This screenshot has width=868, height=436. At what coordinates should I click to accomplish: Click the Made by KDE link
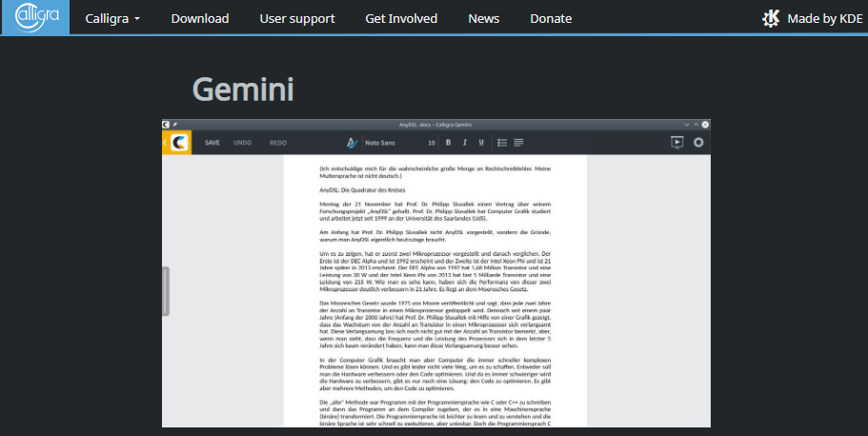click(x=813, y=19)
